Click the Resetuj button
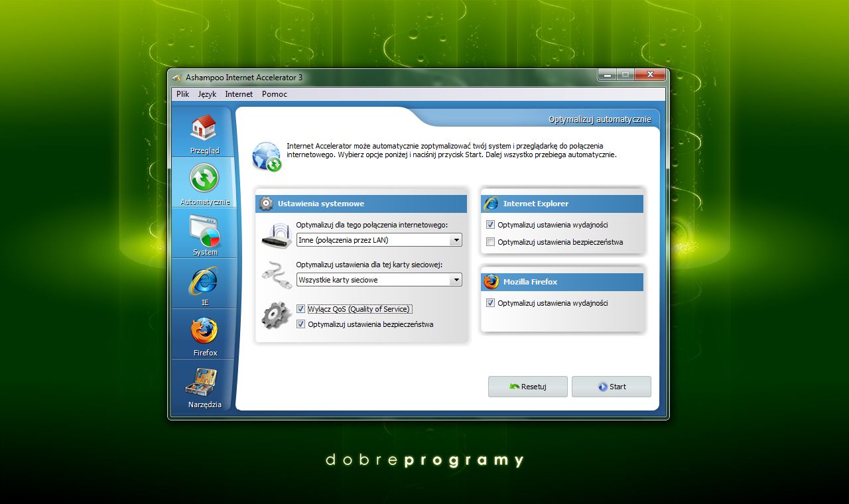This screenshot has width=849, height=504. coord(528,387)
